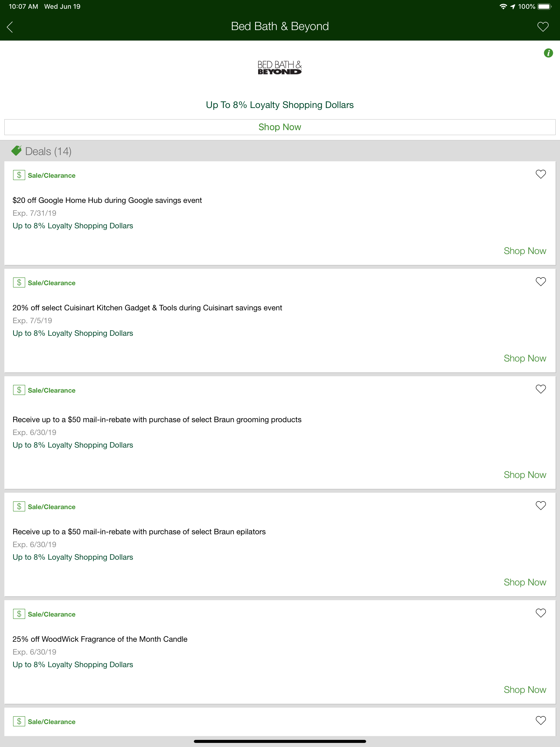Click dollar icon on Braun grooming card

19,390
